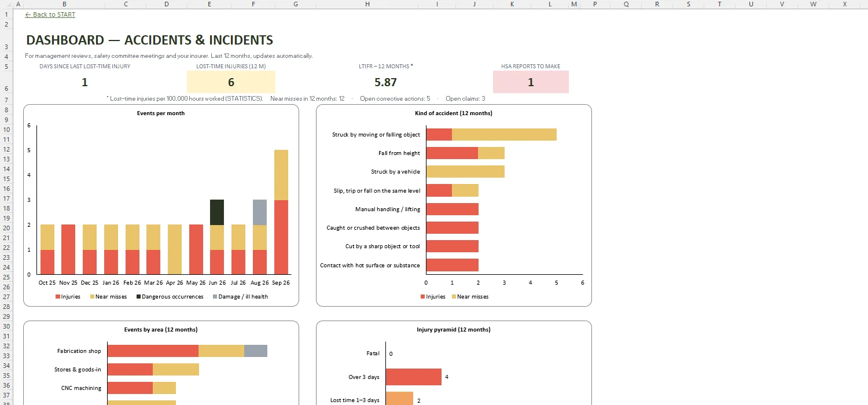
Task: Click the Fatal category label
Action: (373, 354)
